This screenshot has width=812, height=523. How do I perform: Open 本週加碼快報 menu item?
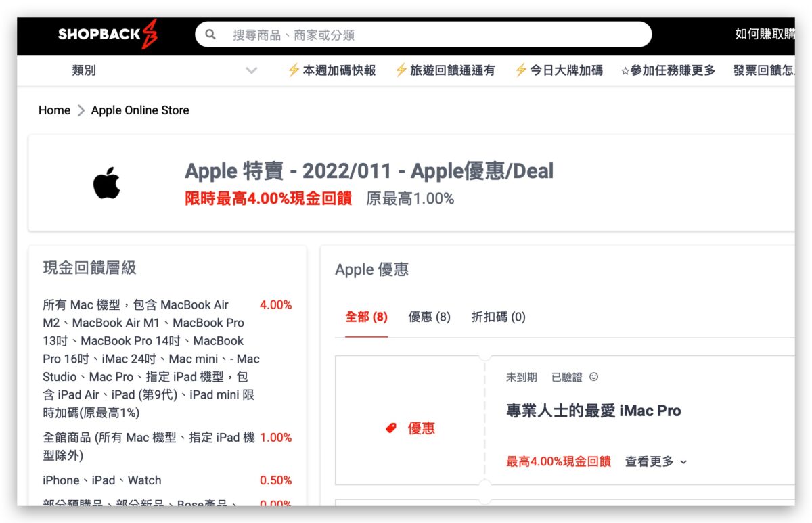[x=339, y=70]
